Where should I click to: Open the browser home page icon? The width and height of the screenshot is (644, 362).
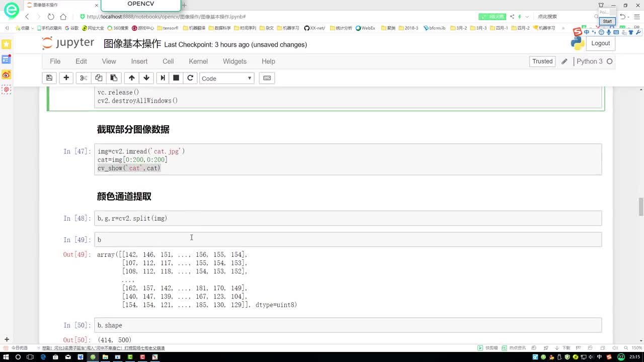click(x=63, y=17)
